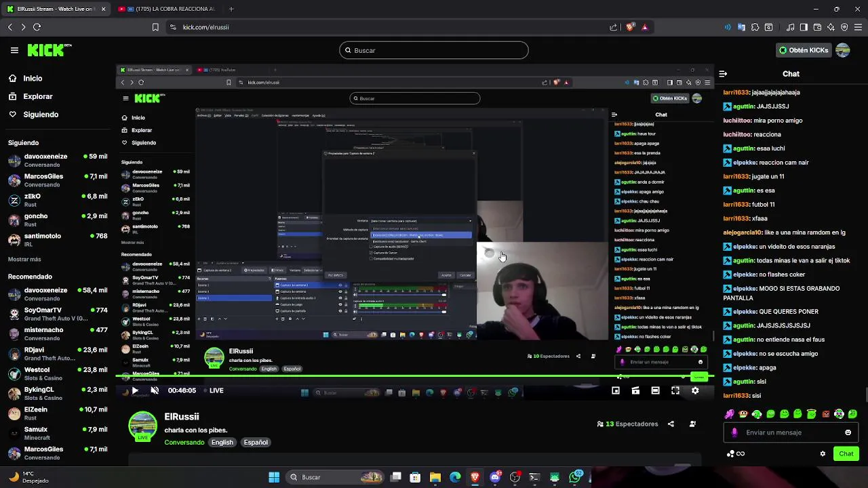Open goncho channel in the sidebar

pyautogui.click(x=58, y=220)
